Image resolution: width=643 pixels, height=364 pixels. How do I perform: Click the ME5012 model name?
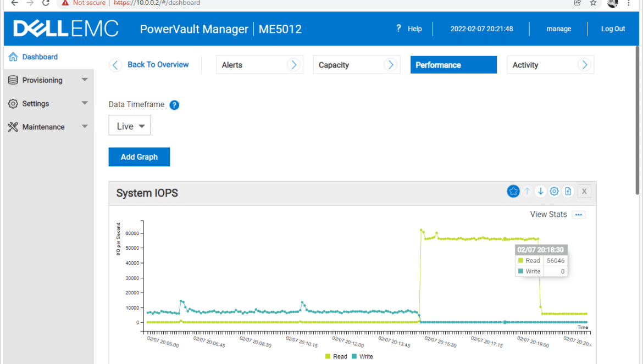(280, 29)
